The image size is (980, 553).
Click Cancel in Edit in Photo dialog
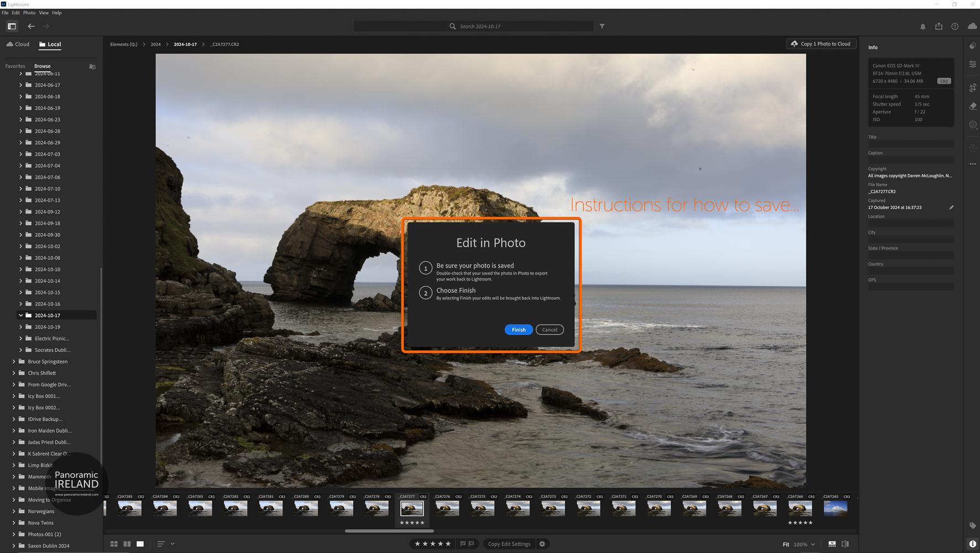tap(549, 330)
